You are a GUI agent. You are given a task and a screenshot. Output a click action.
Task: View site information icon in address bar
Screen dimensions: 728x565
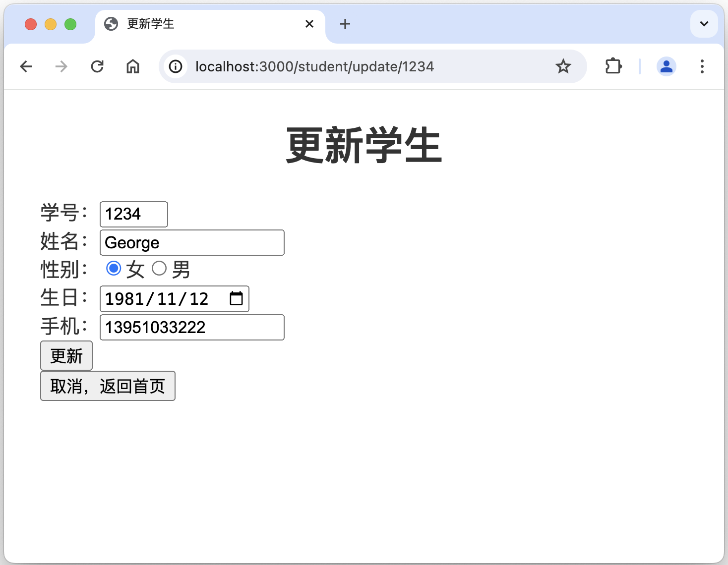[176, 66]
